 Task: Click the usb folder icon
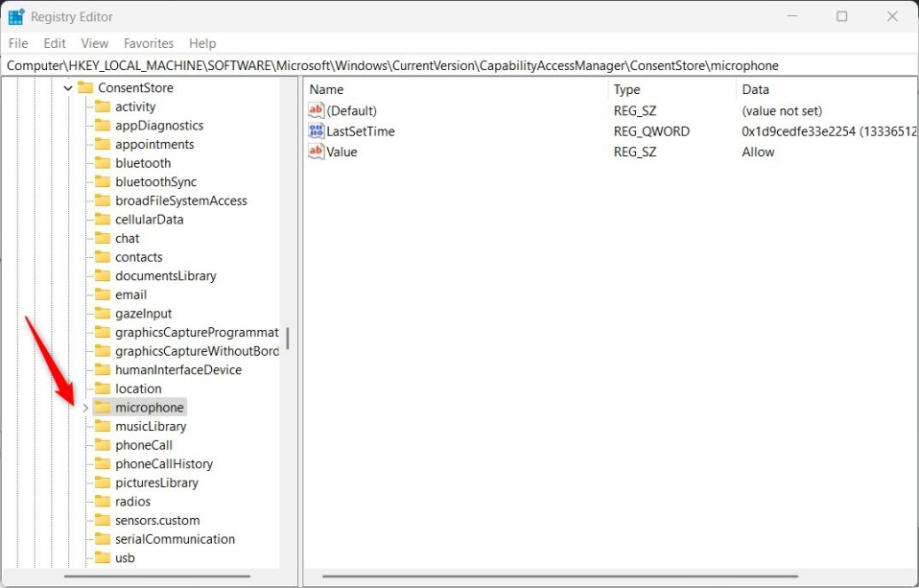(103, 557)
